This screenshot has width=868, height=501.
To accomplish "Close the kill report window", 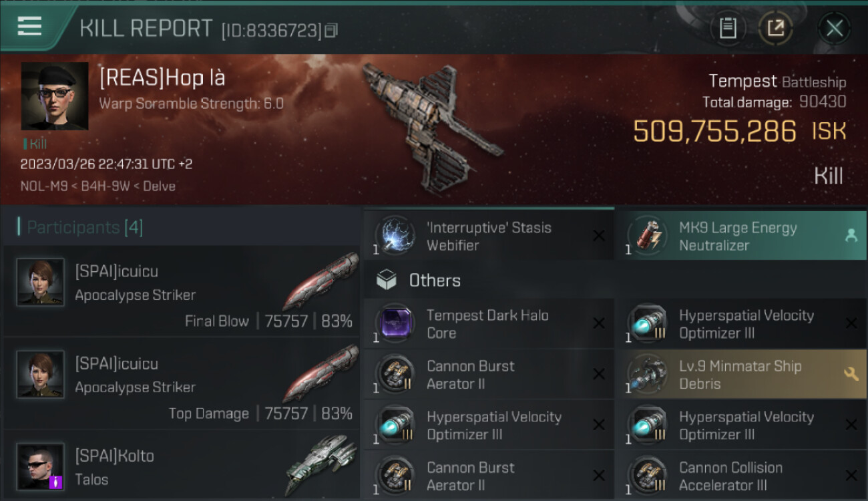I will pos(834,28).
